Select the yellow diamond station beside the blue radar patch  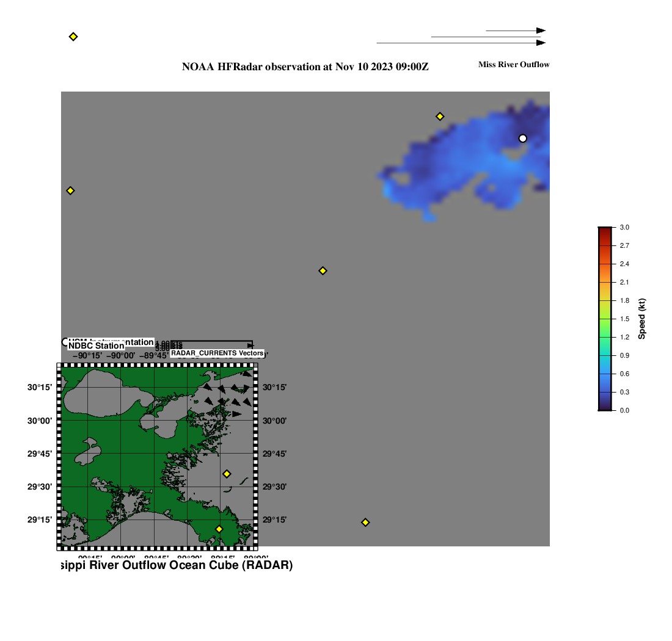440,117
